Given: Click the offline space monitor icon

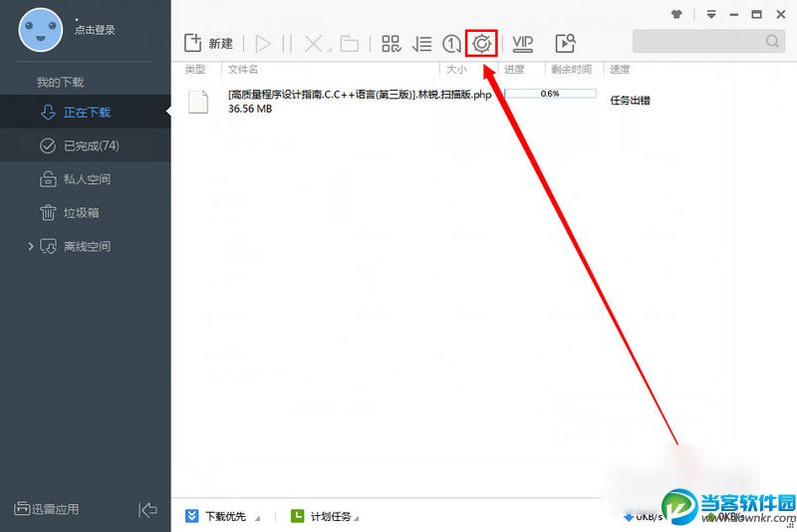Looking at the screenshot, I should tap(48, 246).
